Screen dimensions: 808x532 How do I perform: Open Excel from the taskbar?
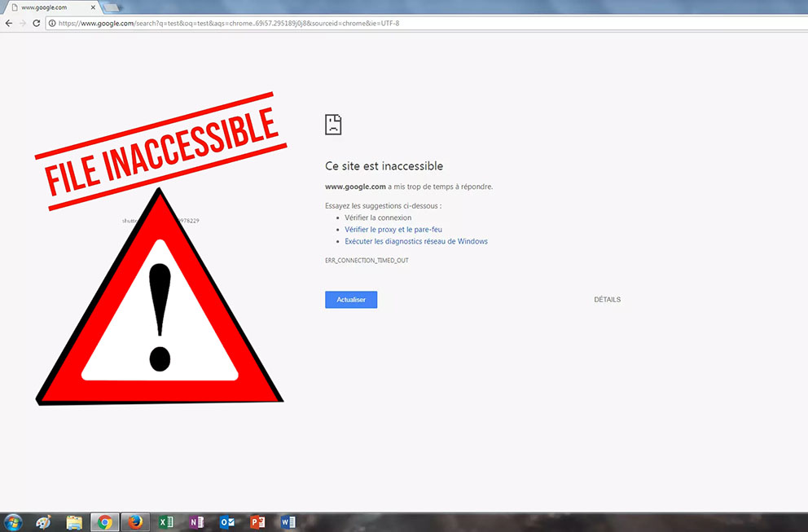click(x=166, y=522)
